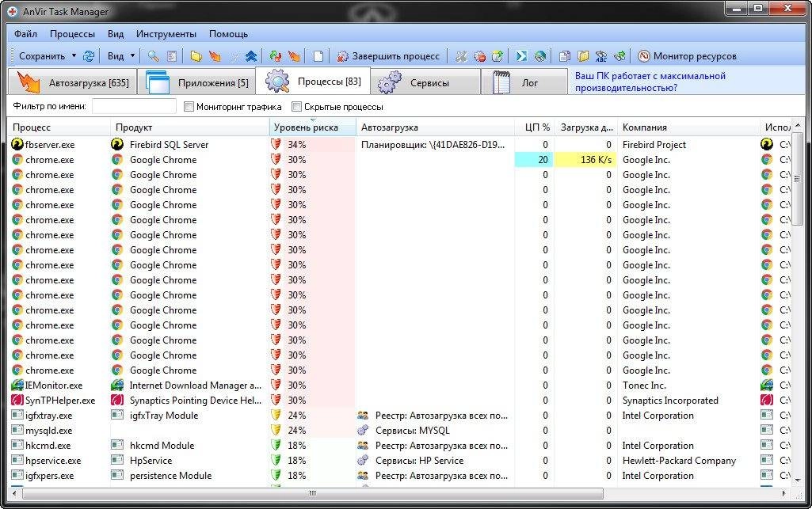Click the binoculars with green arrow icon

[619, 56]
